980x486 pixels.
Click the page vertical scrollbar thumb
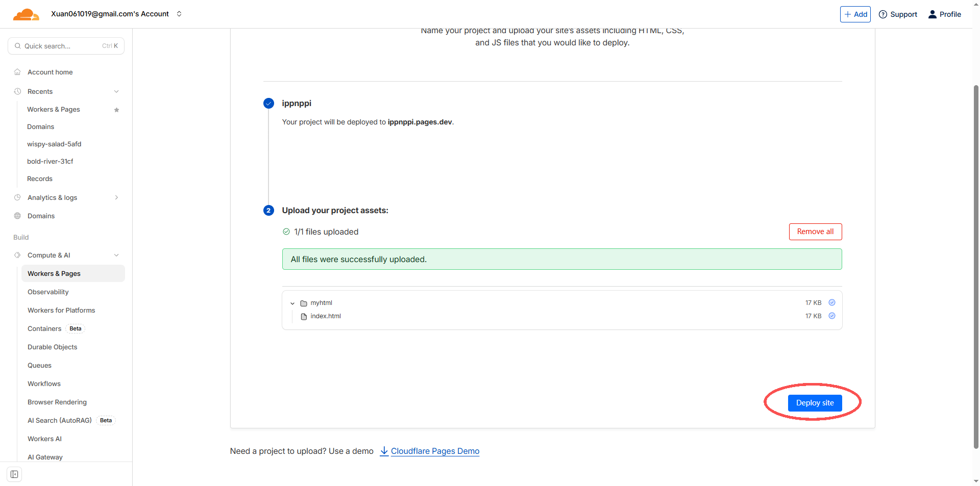(x=976, y=266)
